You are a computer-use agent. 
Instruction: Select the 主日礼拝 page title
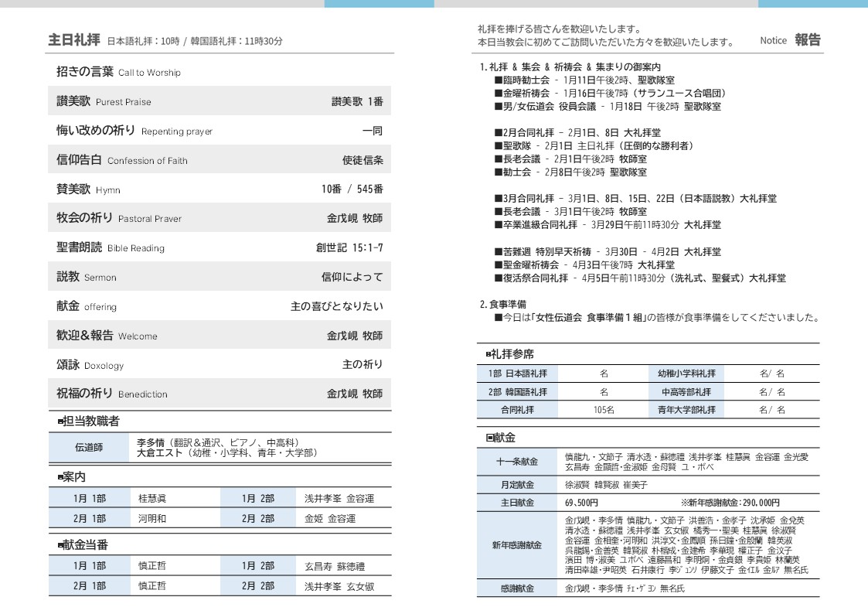73,40
